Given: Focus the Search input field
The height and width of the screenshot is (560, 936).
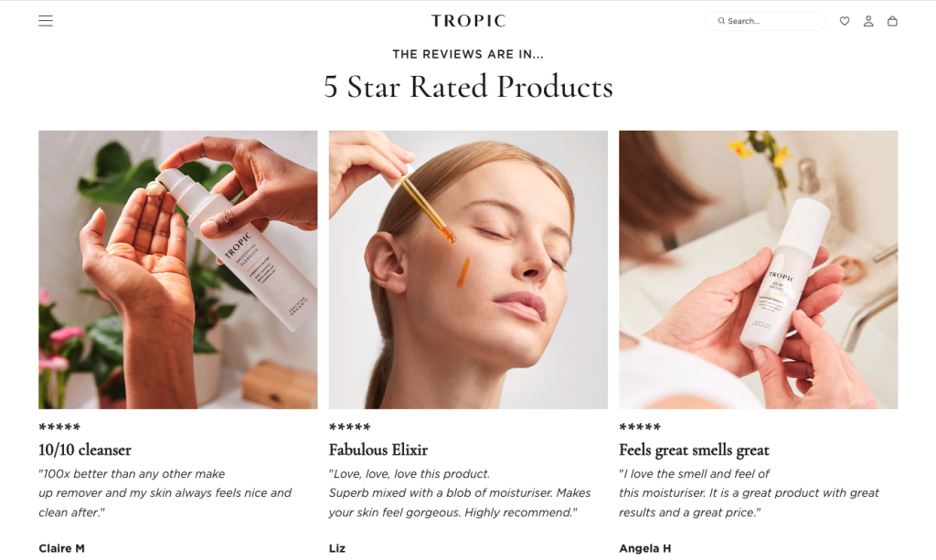Looking at the screenshot, I should coord(765,21).
